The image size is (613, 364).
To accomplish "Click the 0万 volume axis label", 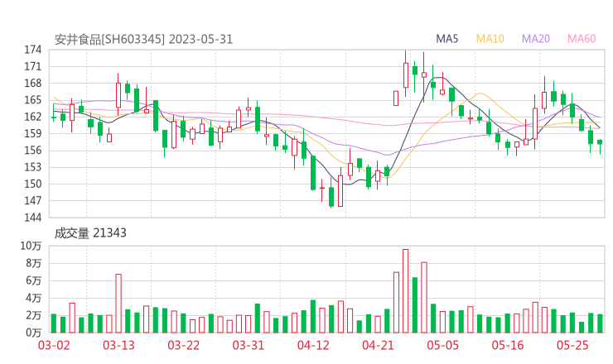I will coord(34,333).
